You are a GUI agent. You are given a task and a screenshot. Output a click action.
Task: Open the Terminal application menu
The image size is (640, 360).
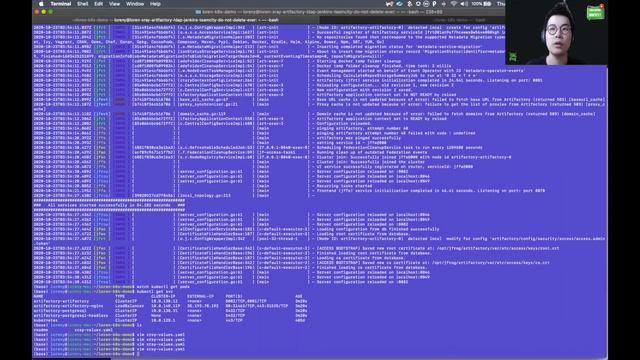pos(61,4)
